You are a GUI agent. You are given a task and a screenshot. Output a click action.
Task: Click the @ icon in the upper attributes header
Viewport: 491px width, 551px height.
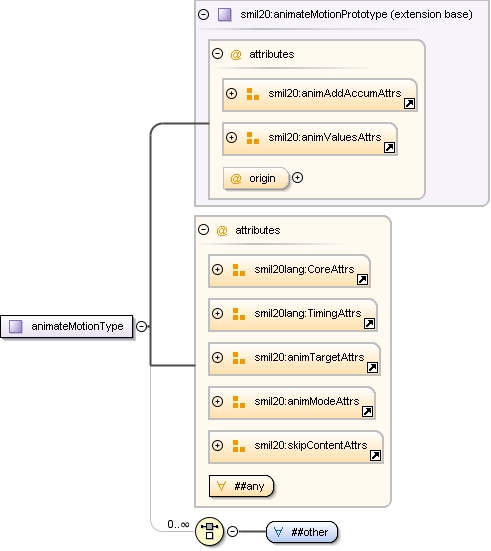point(236,55)
